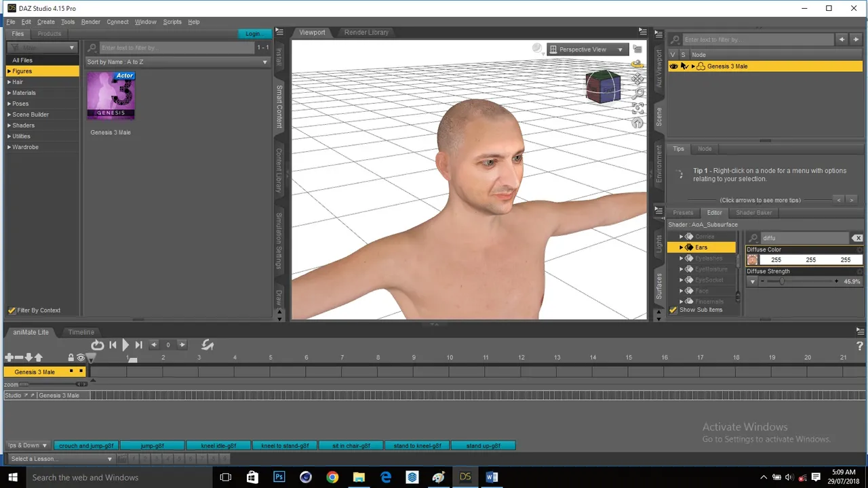Open the draw style sphere icon
Image resolution: width=868 pixels, height=488 pixels.
[x=537, y=49]
